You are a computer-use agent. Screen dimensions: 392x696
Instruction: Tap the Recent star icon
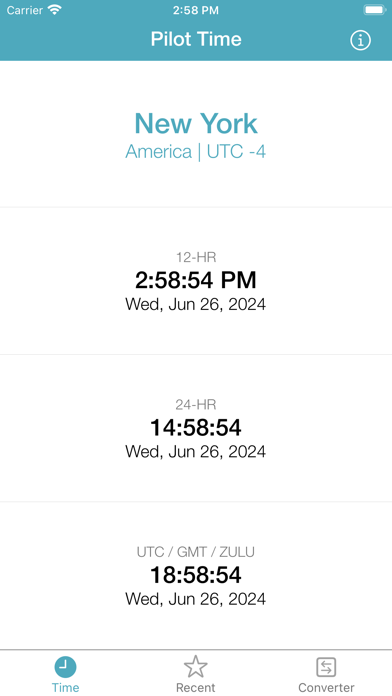click(196, 667)
